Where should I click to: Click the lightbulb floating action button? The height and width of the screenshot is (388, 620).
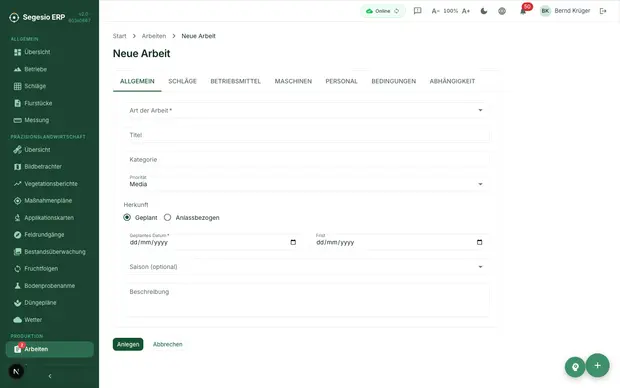coord(575,367)
